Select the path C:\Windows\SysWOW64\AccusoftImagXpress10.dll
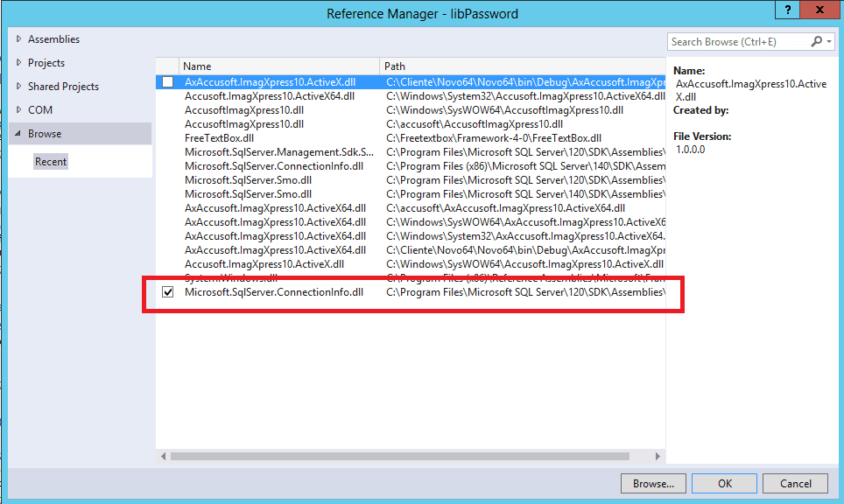The image size is (844, 504). tap(504, 110)
